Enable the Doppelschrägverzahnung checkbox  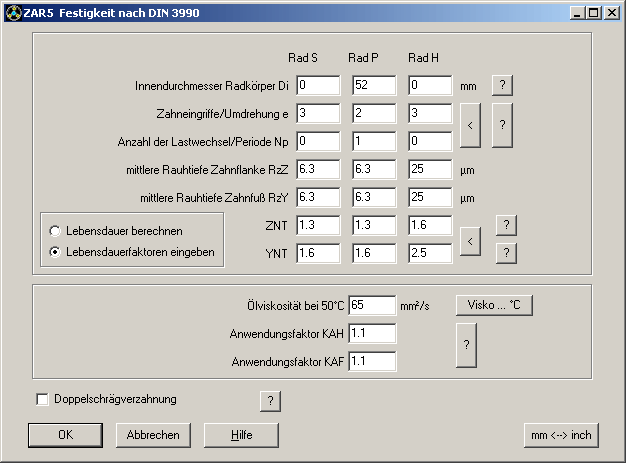(42, 400)
